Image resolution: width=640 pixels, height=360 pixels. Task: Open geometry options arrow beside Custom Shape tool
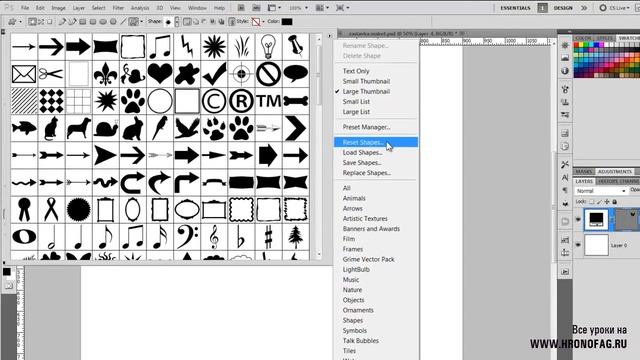[x=141, y=22]
